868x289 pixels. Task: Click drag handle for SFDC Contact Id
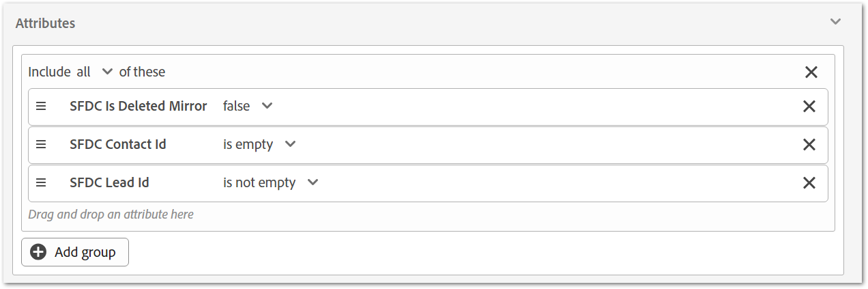[x=41, y=144]
